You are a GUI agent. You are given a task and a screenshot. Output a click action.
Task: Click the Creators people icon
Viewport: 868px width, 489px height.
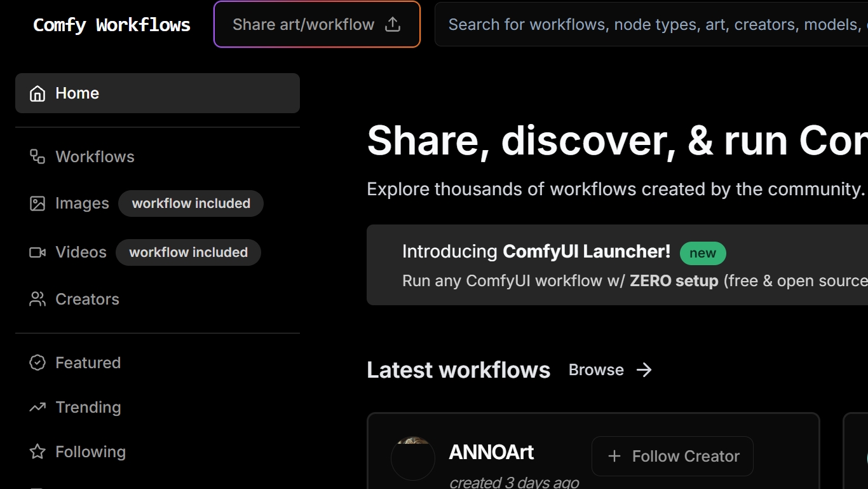click(x=37, y=299)
